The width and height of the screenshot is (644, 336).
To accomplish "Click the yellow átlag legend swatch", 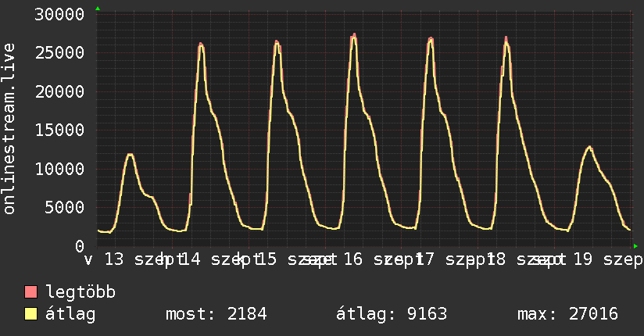I will (x=30, y=314).
